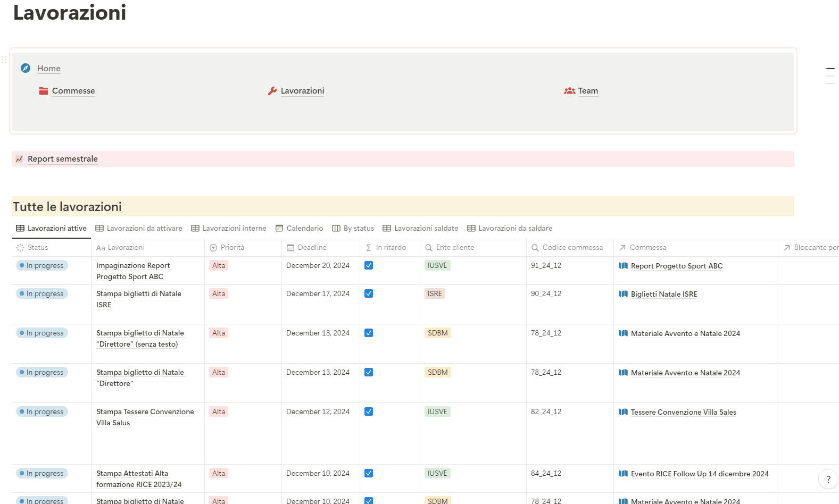Open the By status board tab
This screenshot has width=839, height=504.
pyautogui.click(x=353, y=228)
